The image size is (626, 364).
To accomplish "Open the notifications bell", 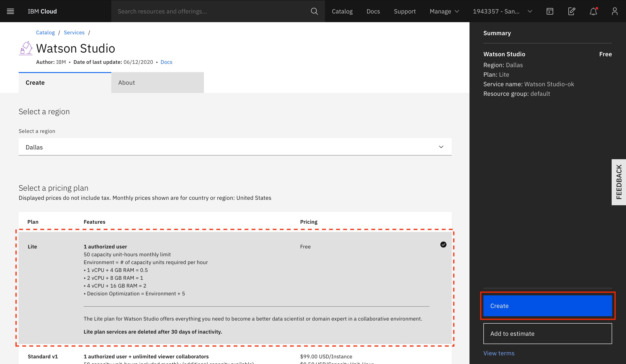I will pyautogui.click(x=593, y=11).
